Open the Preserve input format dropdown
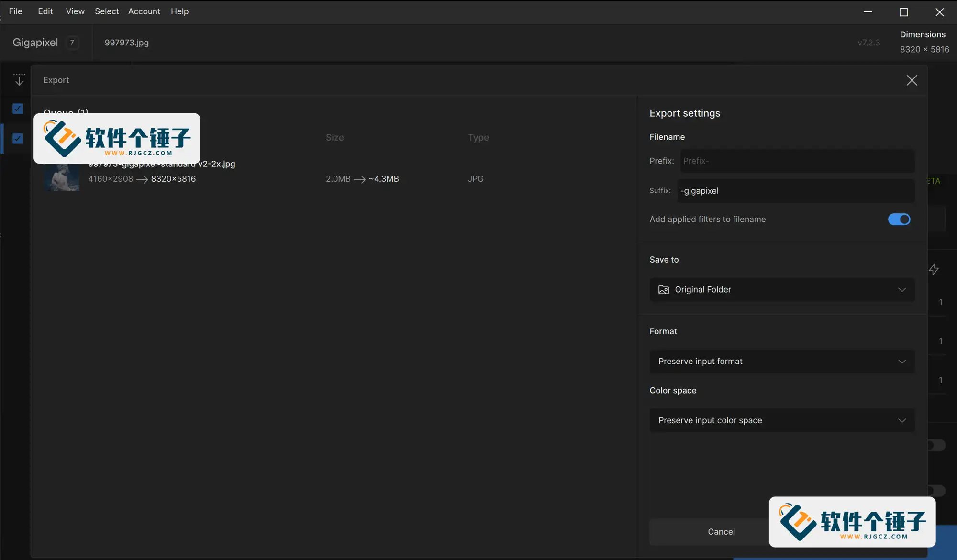 pyautogui.click(x=782, y=362)
